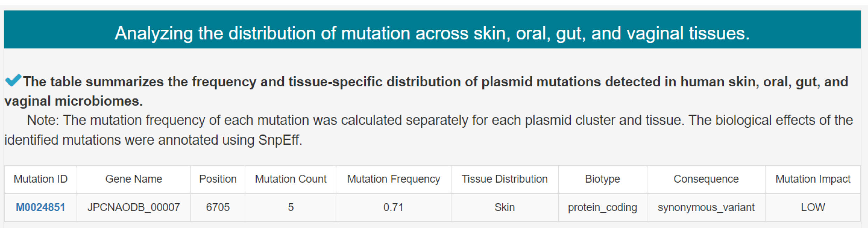
Task: Select the Biotype column header
Action: [603, 179]
